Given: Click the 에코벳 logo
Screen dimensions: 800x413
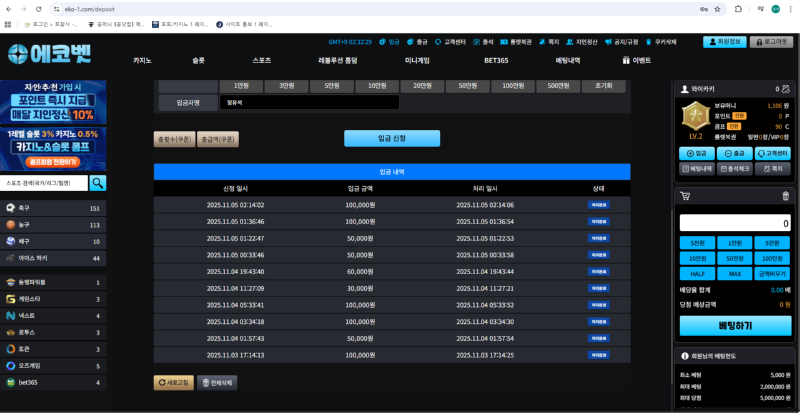Looking at the screenshot, I should [x=48, y=51].
